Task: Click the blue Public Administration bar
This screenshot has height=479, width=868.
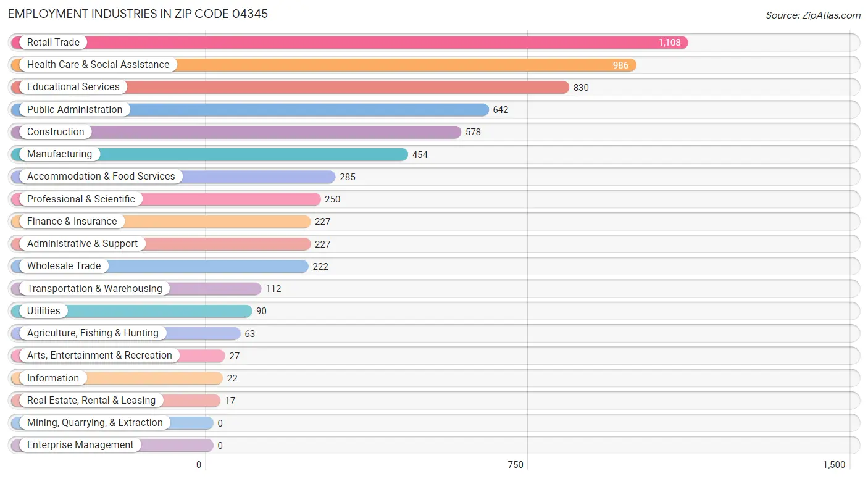Action: click(250, 110)
